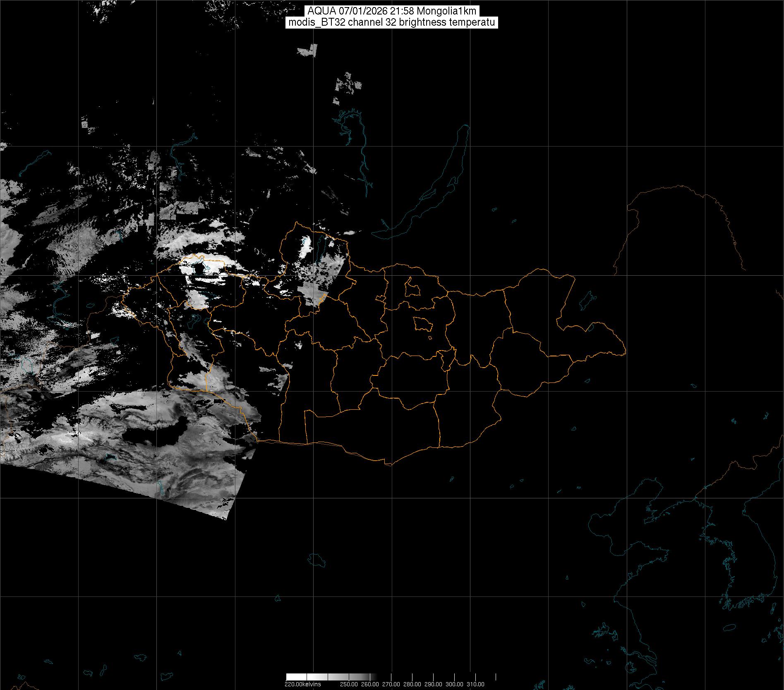Click the 250.00 tick on the temperature scale

tap(349, 684)
